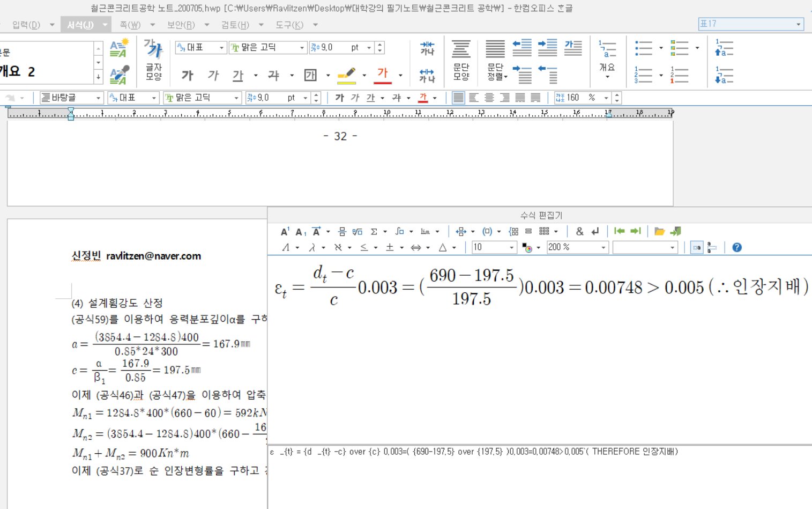Viewport: 812px width, 509px height.
Task: Click the 문단 모양 paragraph shape icon
Action: pyautogui.click(x=461, y=60)
